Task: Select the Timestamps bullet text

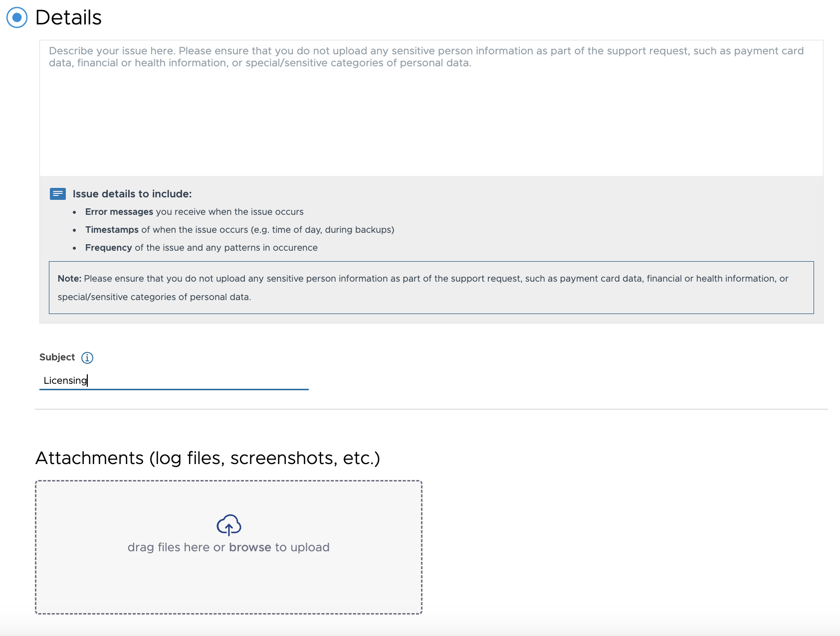Action: point(112,230)
